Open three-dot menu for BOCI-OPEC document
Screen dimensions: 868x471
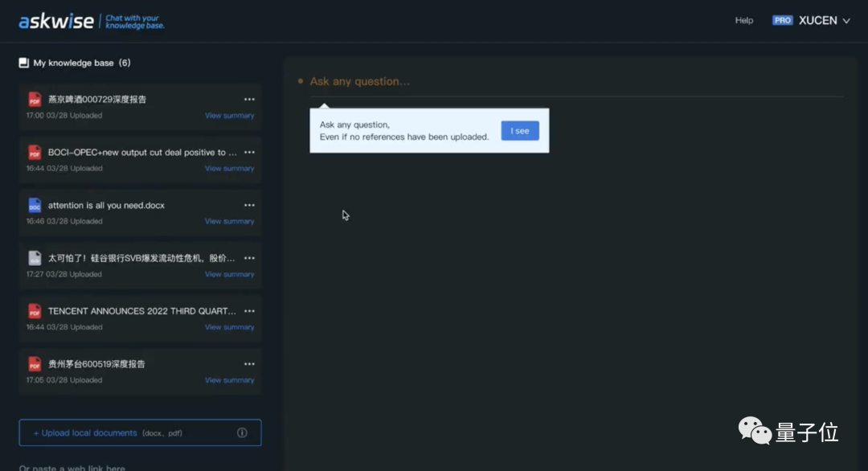tap(249, 153)
